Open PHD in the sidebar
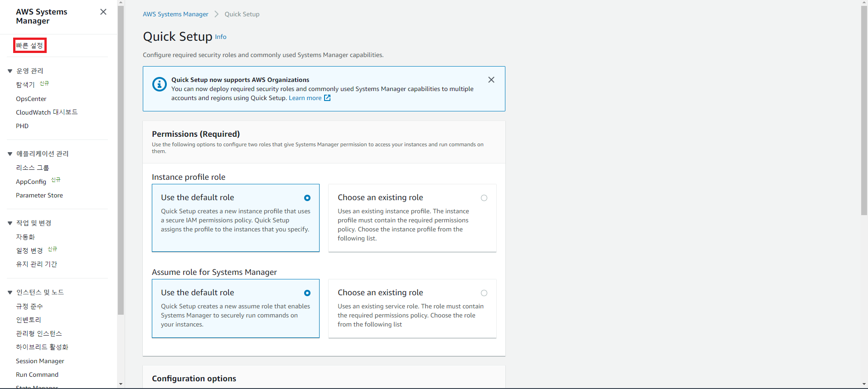This screenshot has width=868, height=389. pos(22,126)
